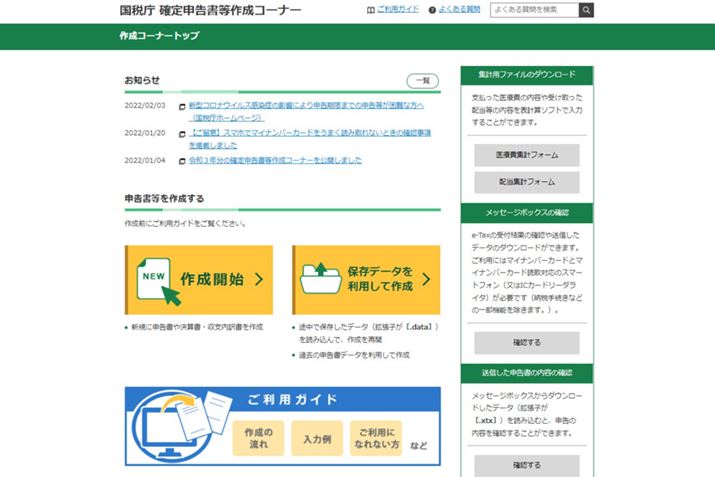
Task: Click the 医療費集計フォーム button
Action: 527,155
